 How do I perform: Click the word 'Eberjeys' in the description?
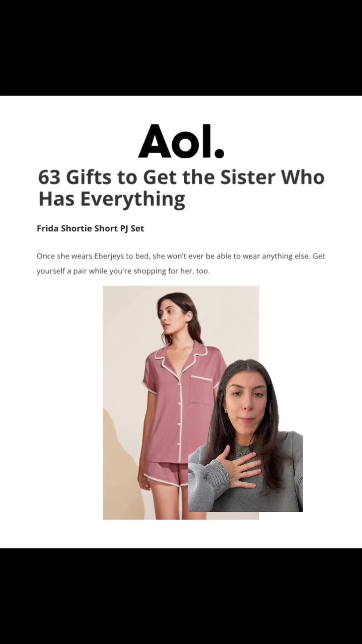pos(109,256)
